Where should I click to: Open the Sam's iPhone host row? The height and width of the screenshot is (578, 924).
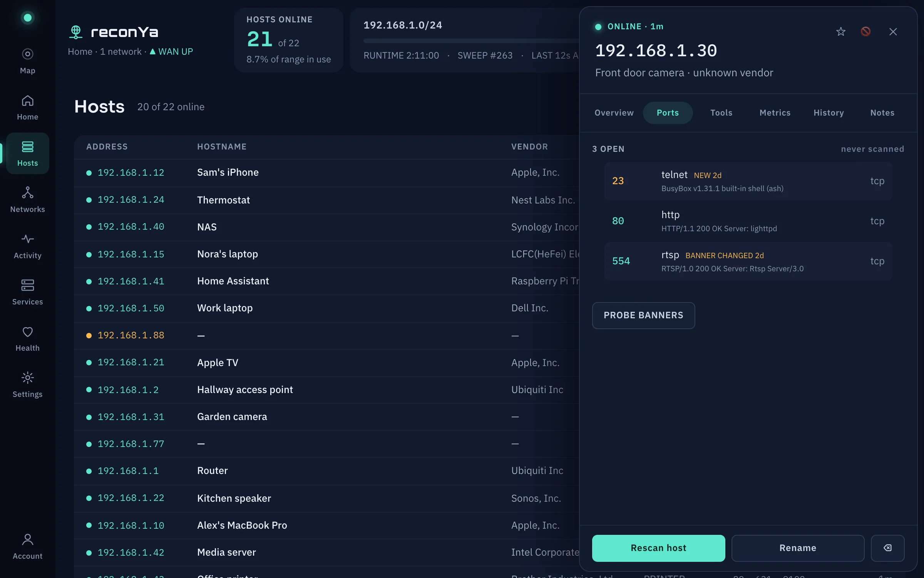(x=326, y=173)
